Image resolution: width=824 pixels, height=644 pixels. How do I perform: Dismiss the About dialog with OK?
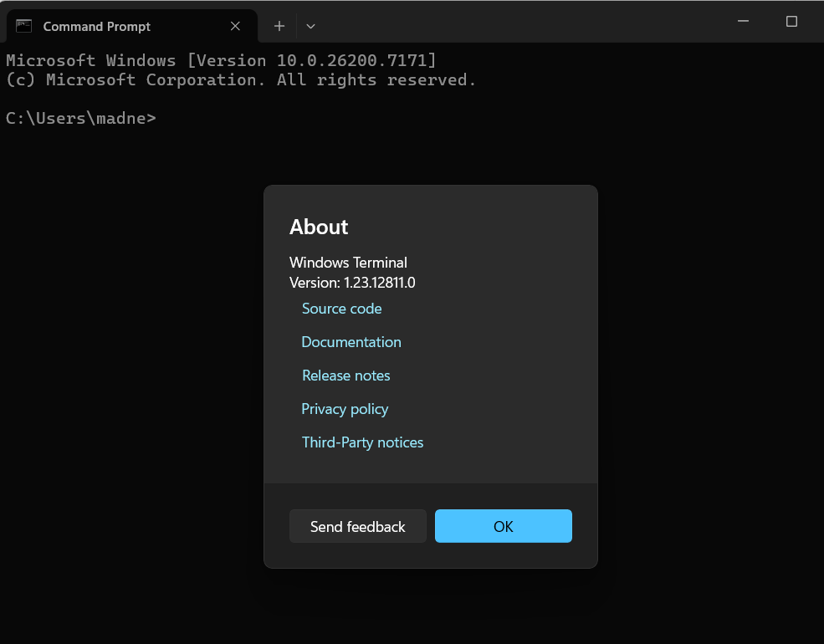click(x=503, y=526)
